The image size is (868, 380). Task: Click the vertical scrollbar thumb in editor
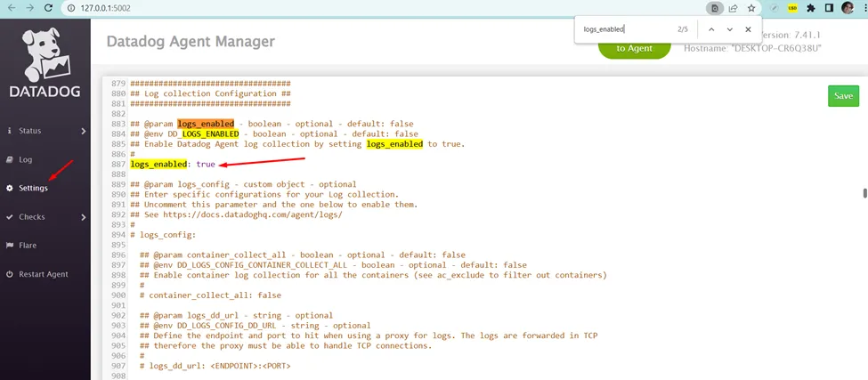point(864,193)
